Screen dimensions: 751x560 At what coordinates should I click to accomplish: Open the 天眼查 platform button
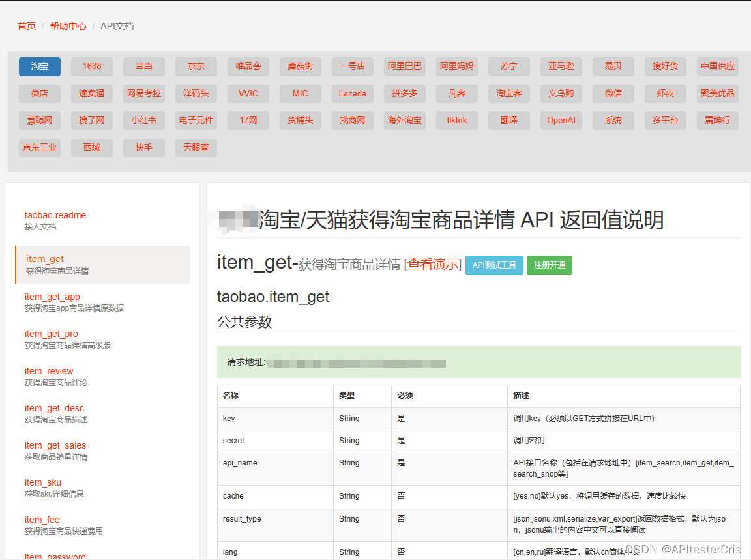click(x=196, y=148)
